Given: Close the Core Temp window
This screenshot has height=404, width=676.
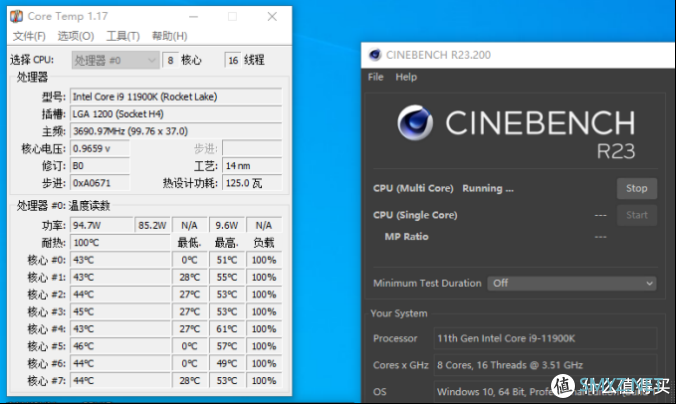Looking at the screenshot, I should tap(272, 17).
